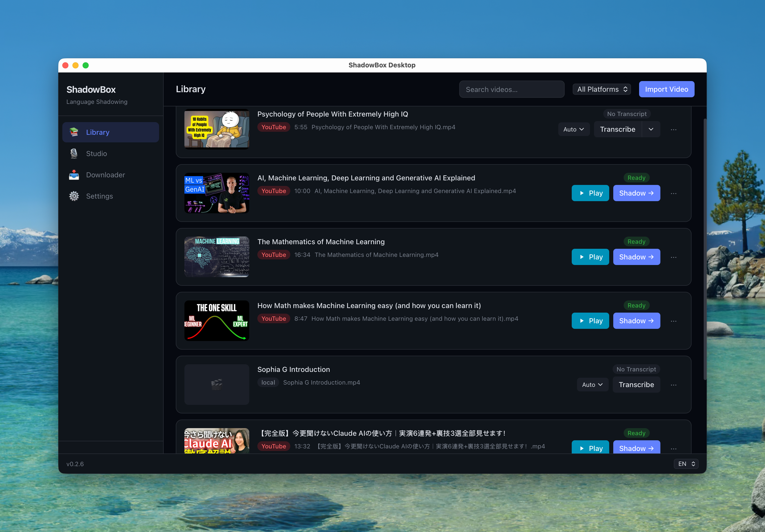Viewport: 765px width, 532px height.
Task: Click the Claude AI video thumbnail
Action: point(217,441)
